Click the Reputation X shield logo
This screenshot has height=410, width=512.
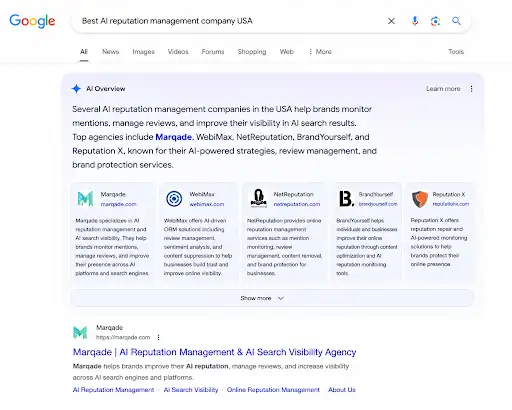pyautogui.click(x=420, y=199)
